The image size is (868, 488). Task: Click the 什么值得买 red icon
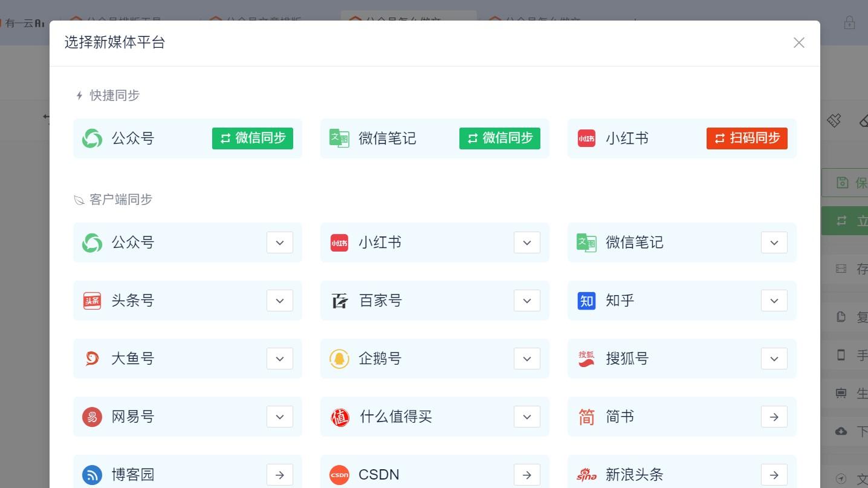pos(340,417)
